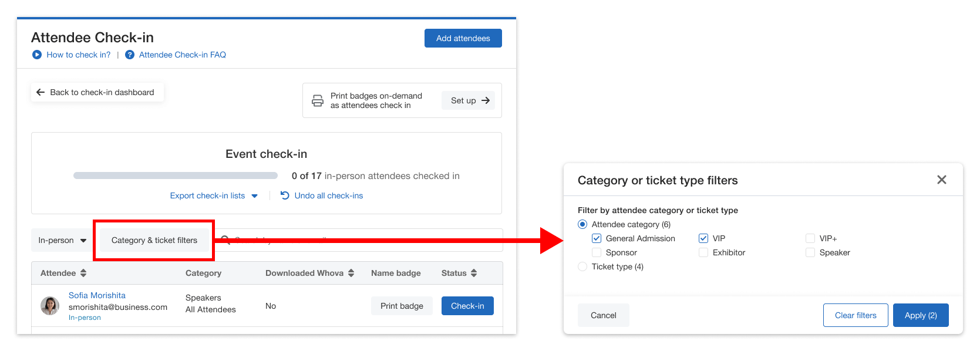Sort by Attendee column arrows
The image size is (980, 351).
point(83,273)
